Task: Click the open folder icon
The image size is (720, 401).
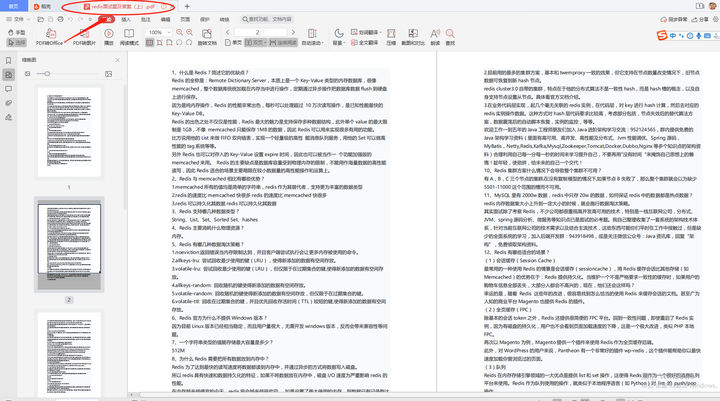Action: pyautogui.click(x=41, y=19)
